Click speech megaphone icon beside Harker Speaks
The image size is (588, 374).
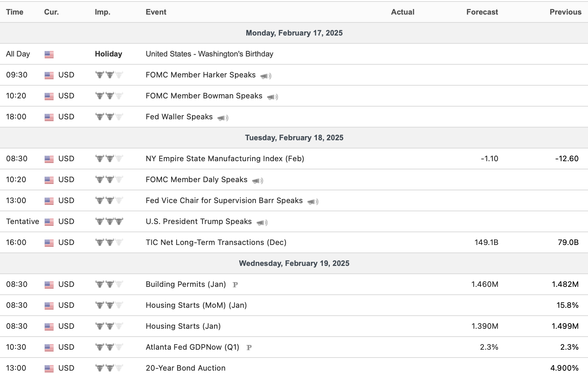266,76
